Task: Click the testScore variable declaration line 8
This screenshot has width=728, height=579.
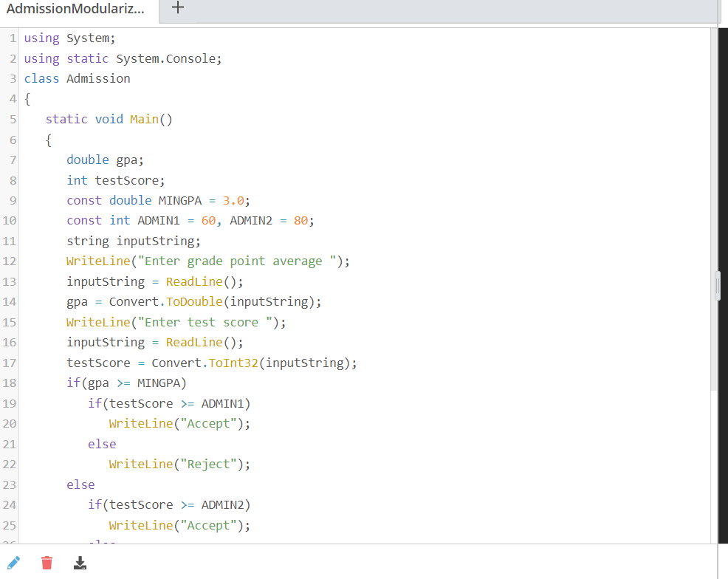Action: pyautogui.click(x=118, y=179)
